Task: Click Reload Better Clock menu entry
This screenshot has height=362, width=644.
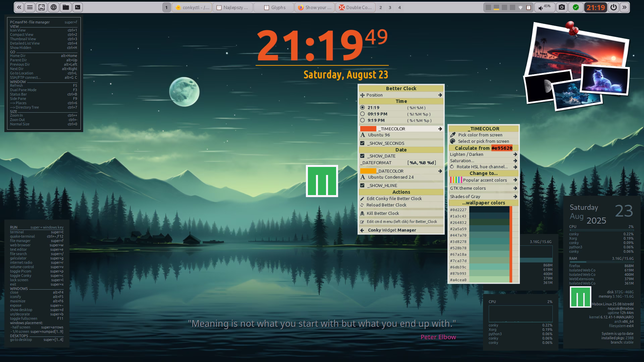Action: pos(386,205)
